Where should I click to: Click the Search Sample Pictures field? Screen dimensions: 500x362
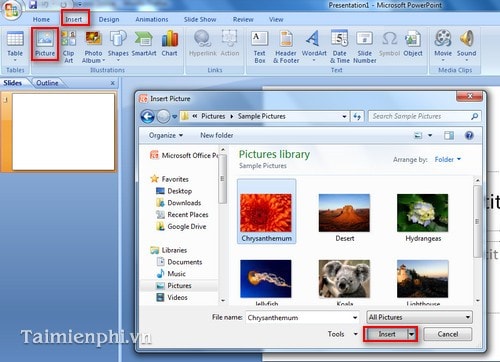[425, 116]
